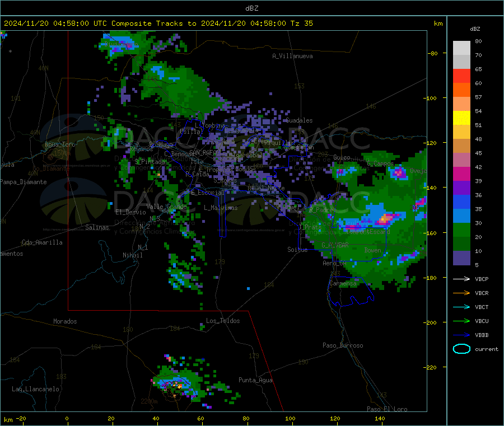
Task: Click the 'current' legend text
Action: pyautogui.click(x=487, y=349)
